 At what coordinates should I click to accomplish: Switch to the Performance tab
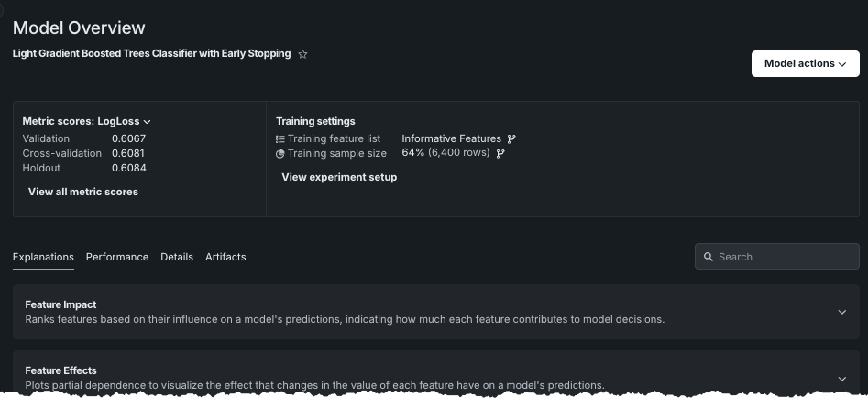[x=117, y=257]
